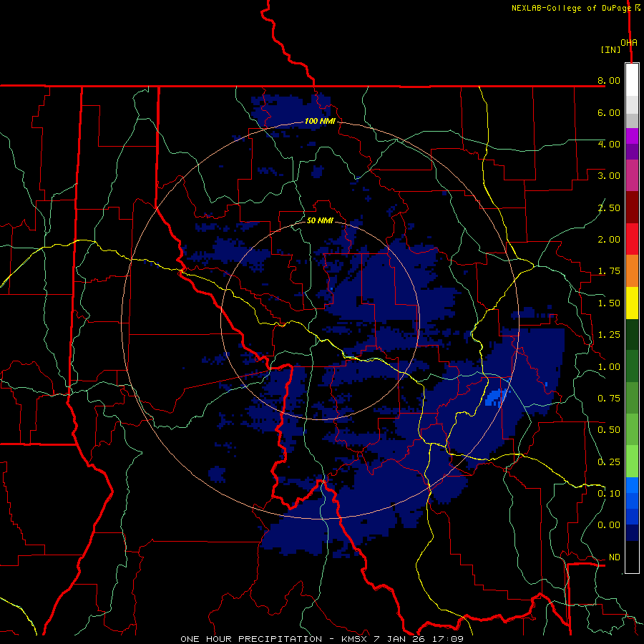
Task: Click the 0.50 legend value
Action: (x=609, y=430)
